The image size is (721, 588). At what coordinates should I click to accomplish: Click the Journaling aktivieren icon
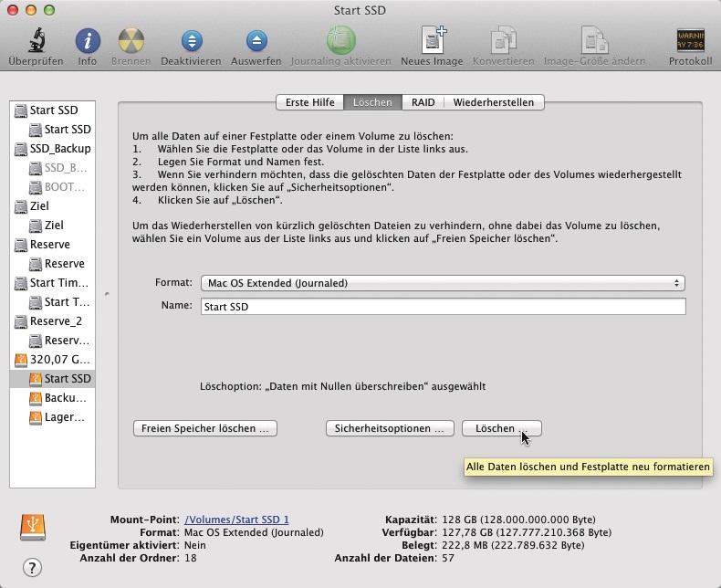click(x=340, y=40)
